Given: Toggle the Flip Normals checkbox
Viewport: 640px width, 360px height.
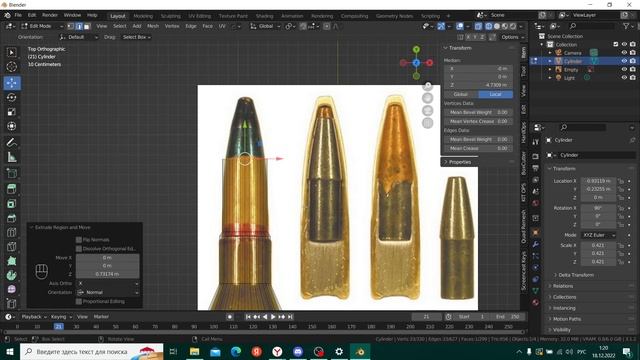Looking at the screenshot, I should pos(79,240).
